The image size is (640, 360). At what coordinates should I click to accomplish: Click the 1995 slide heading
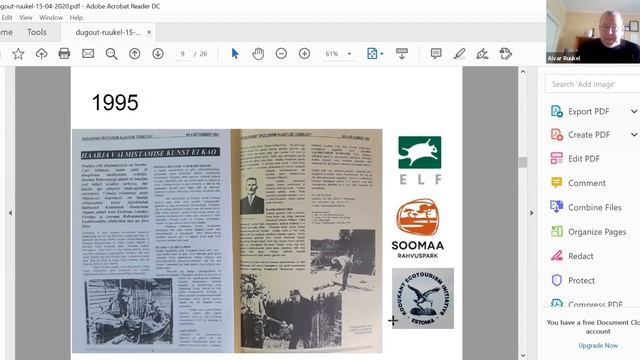pyautogui.click(x=115, y=102)
